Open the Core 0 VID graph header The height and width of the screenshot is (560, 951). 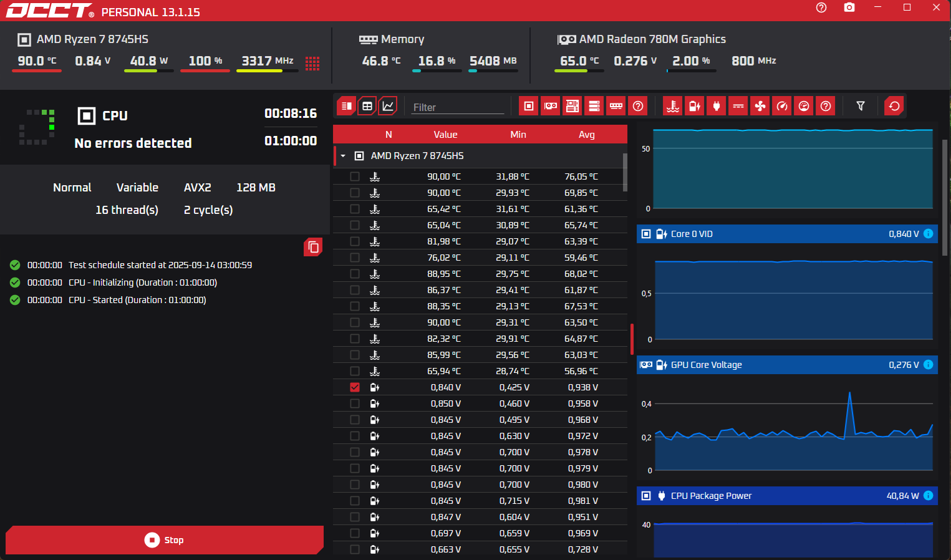[787, 234]
